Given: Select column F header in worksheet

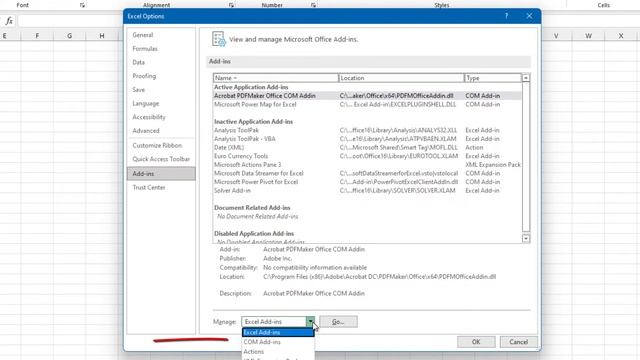Looking at the screenshot, I should click(37, 36).
